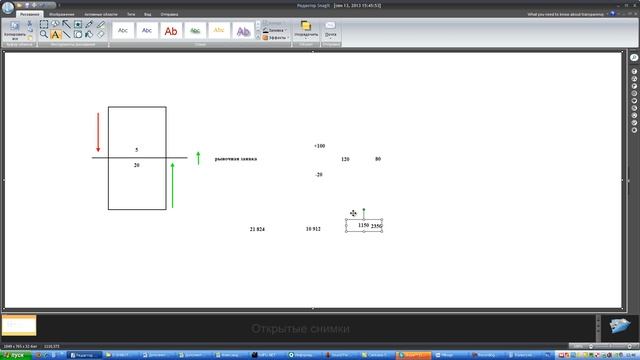Select the Arrow tool
The image size is (640, 360).
[x=67, y=24]
